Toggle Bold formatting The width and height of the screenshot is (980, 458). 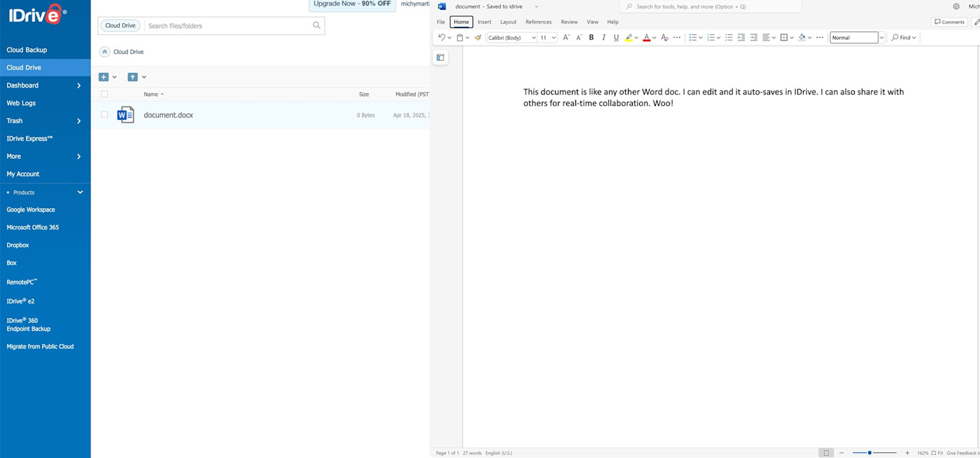tap(591, 38)
